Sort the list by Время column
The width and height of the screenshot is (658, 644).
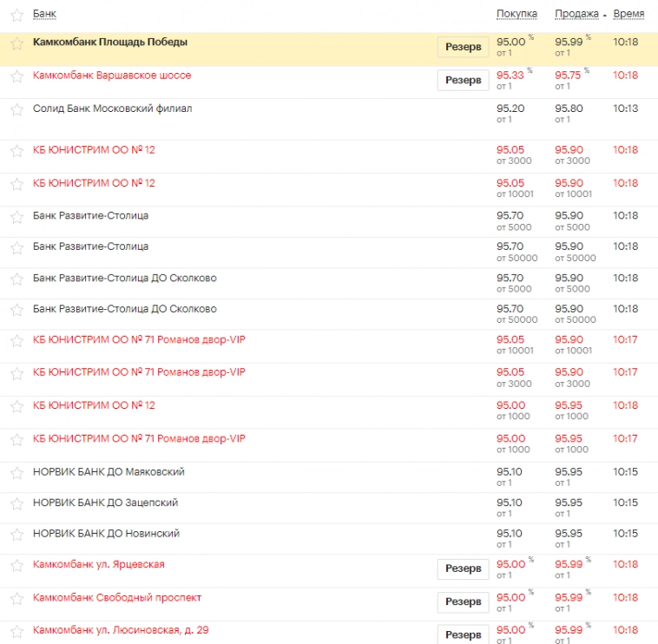(628, 14)
